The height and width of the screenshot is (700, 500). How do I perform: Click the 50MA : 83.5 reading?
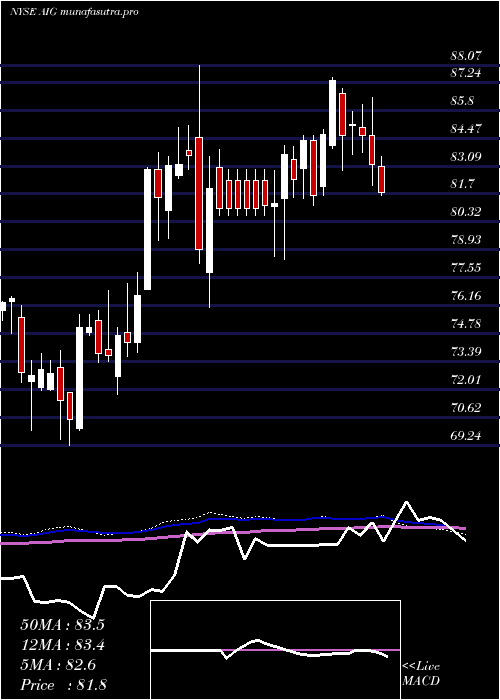click(x=62, y=625)
